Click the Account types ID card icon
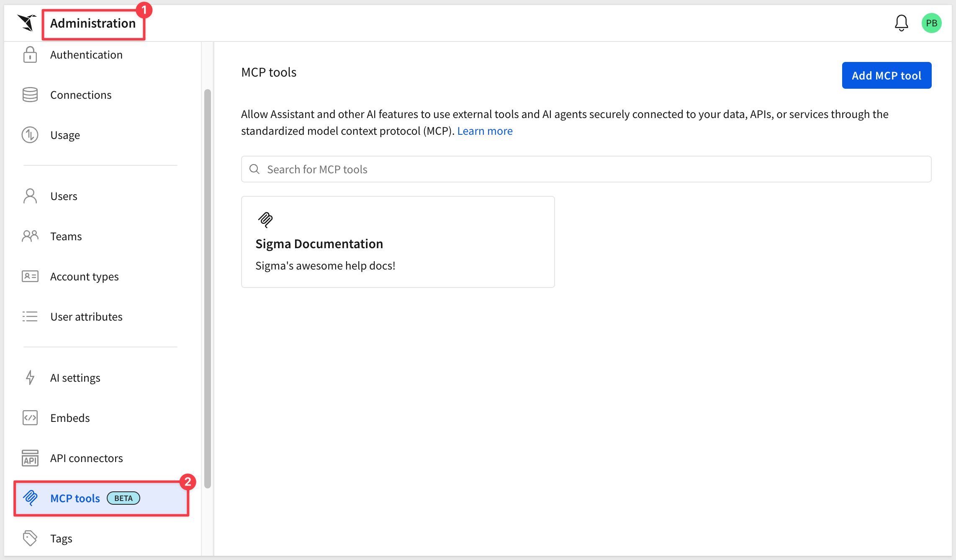 pos(30,277)
